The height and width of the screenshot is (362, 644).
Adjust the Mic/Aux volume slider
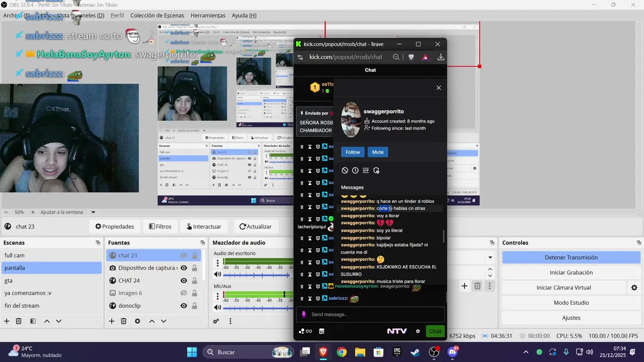tap(258, 307)
